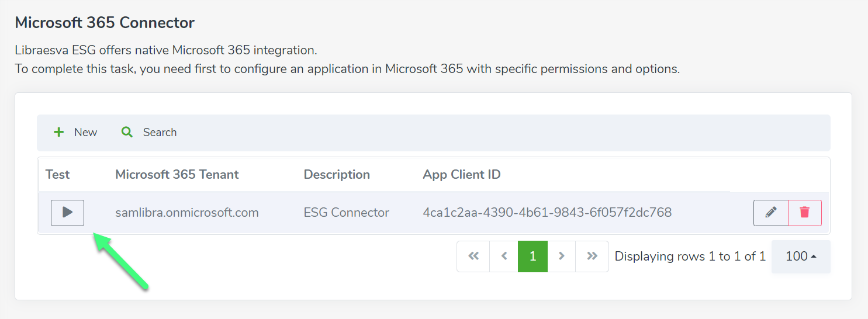
Task: Jump to the last page
Action: pyautogui.click(x=592, y=256)
